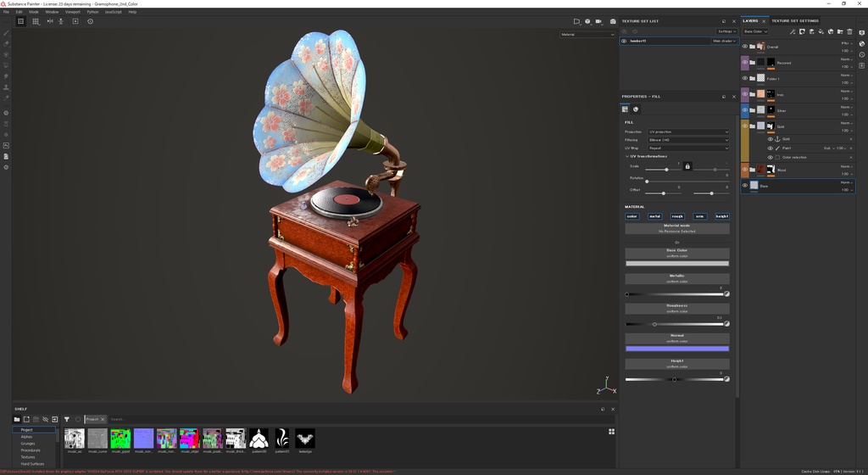Open the Python menu
The image size is (868, 475).
click(92, 12)
